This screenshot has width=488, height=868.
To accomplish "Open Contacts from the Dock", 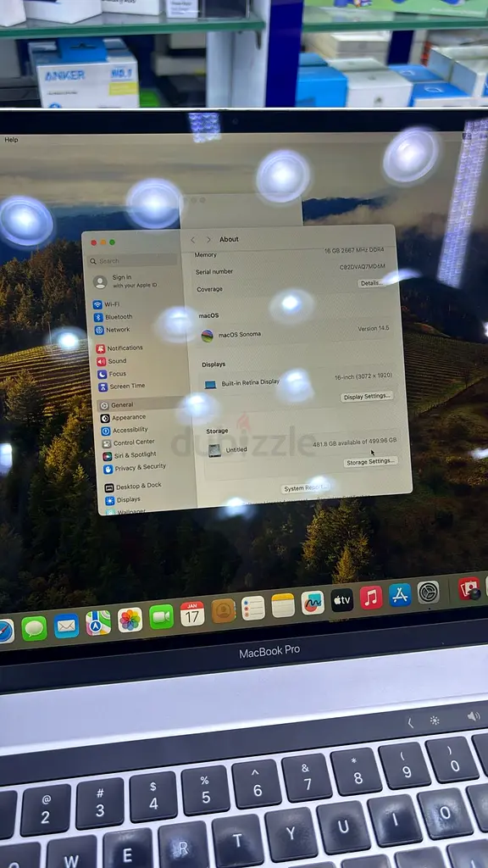I will (224, 611).
